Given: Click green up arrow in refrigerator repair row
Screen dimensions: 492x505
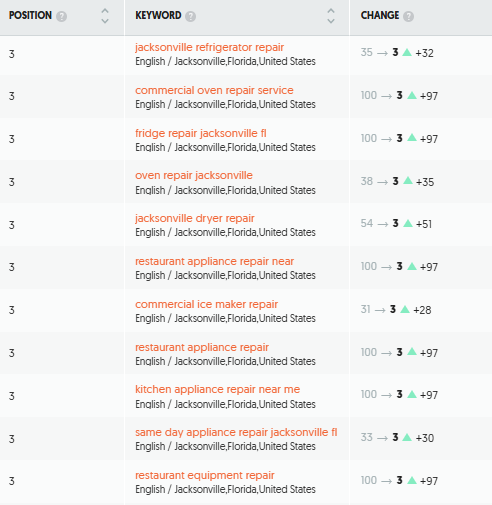Looking at the screenshot, I should pos(407,52).
